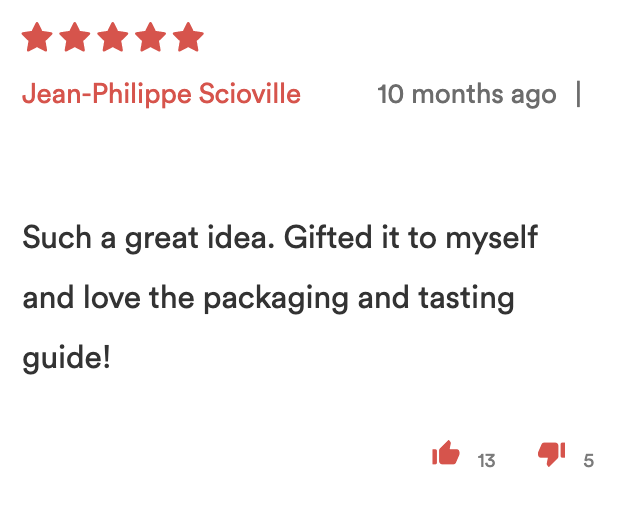This screenshot has width=634, height=514.
Task: Click the vertical separator after the timestamp
Action: (578, 95)
